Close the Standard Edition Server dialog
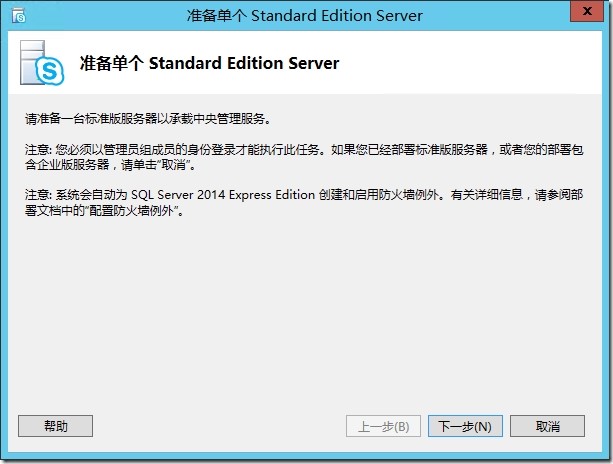 [x=587, y=11]
